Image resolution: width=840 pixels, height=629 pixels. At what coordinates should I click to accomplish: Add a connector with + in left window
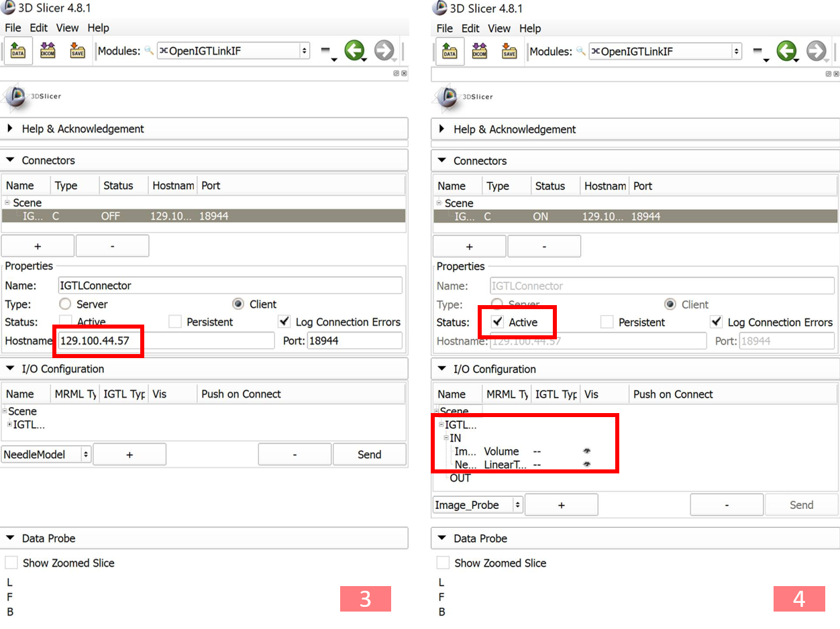pos(38,246)
